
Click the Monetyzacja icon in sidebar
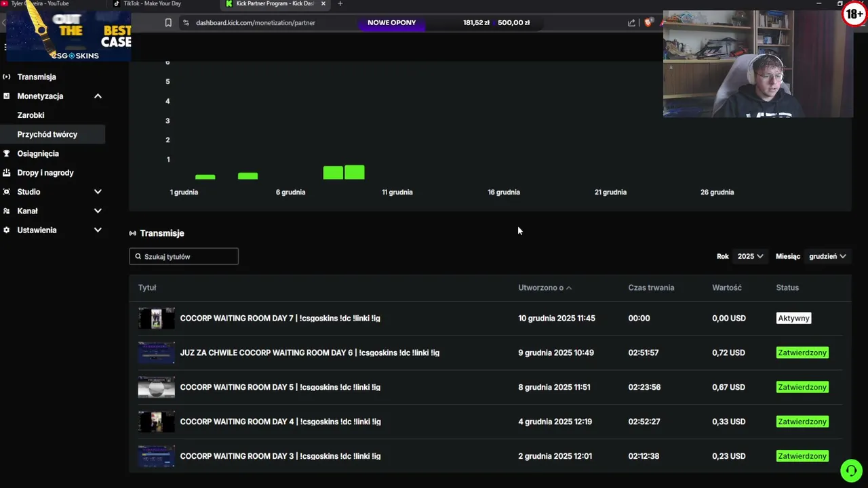tap(7, 96)
